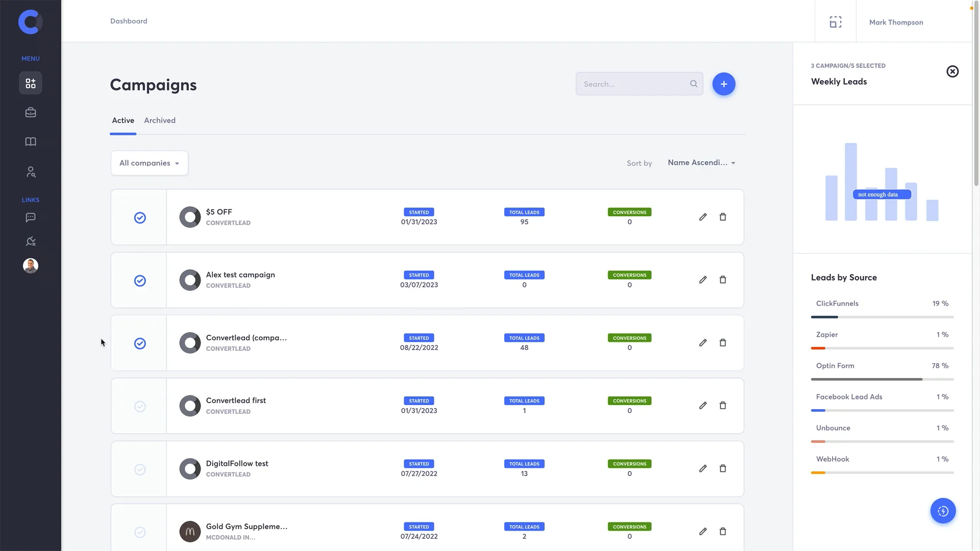Viewport: 980px width, 551px height.
Task: Click the ClickFunnels progress bar
Action: 882,317
